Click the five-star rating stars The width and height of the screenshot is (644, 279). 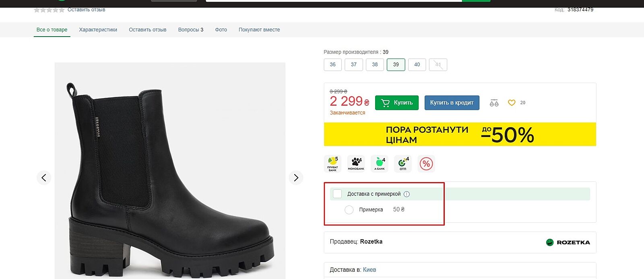point(49,10)
